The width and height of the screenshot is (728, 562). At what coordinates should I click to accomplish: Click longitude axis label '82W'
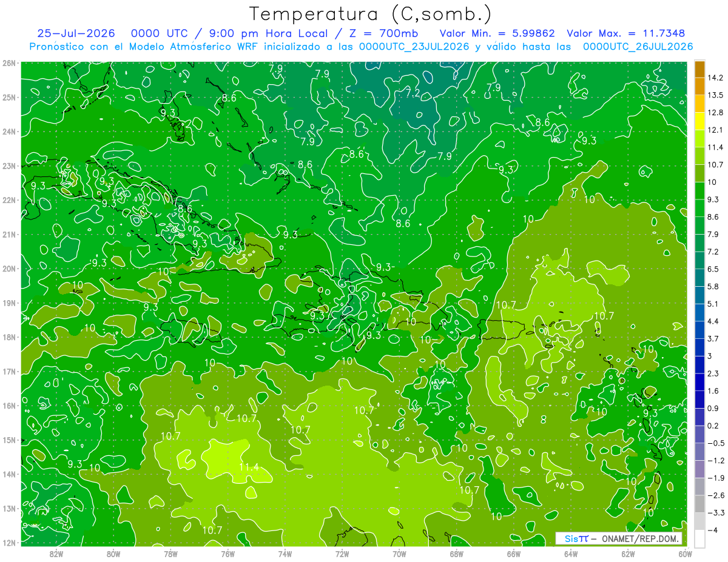tap(56, 553)
